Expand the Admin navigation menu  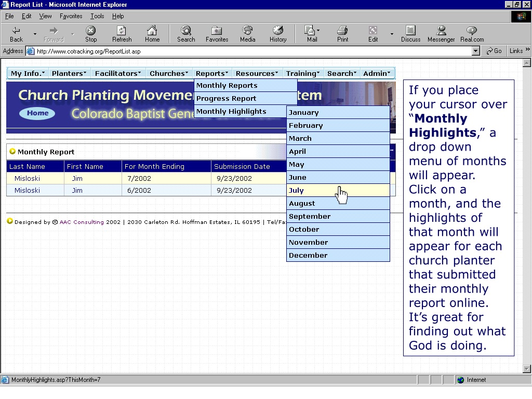(x=377, y=73)
